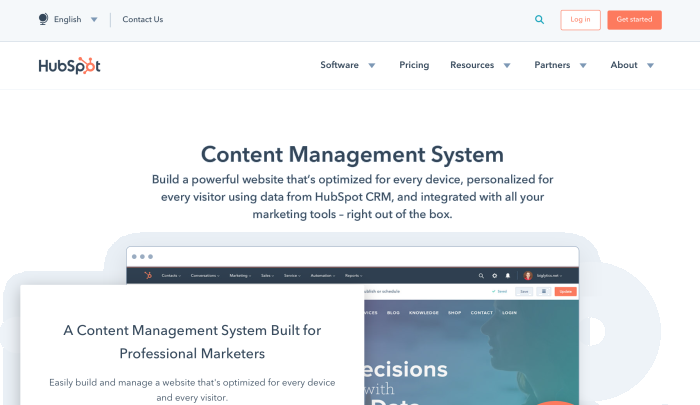Open Conversations menu in the mockup navbar
Screen dimensions: 700x405
click(205, 276)
